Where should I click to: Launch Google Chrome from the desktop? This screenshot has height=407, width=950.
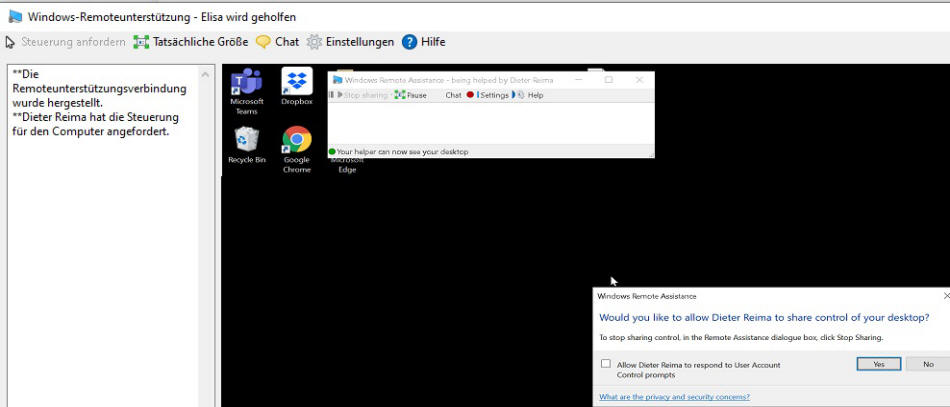coord(297,148)
